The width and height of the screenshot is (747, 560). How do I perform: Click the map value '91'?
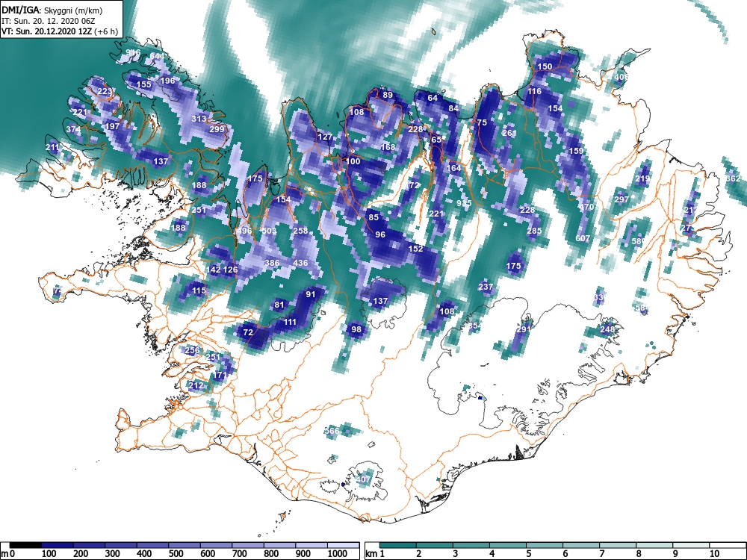click(311, 294)
